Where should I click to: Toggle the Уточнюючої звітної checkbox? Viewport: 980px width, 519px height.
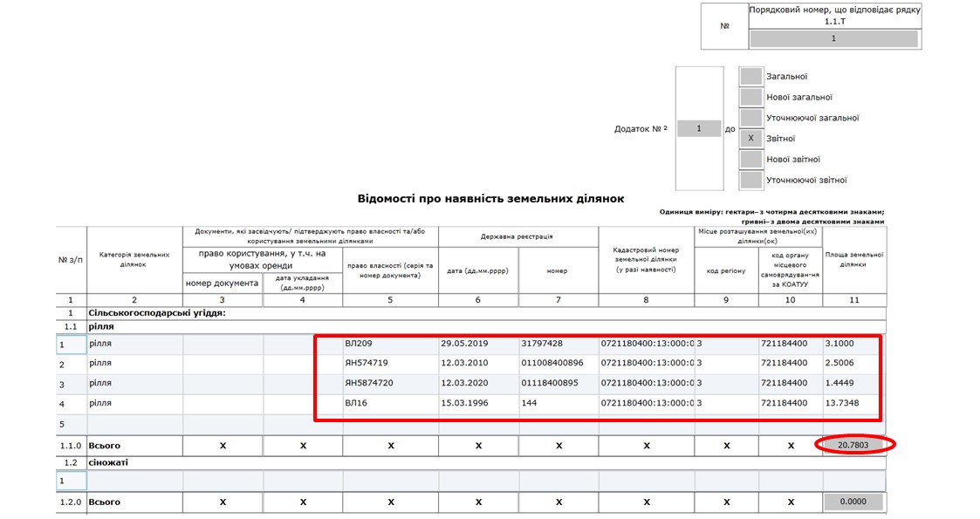[750, 181]
